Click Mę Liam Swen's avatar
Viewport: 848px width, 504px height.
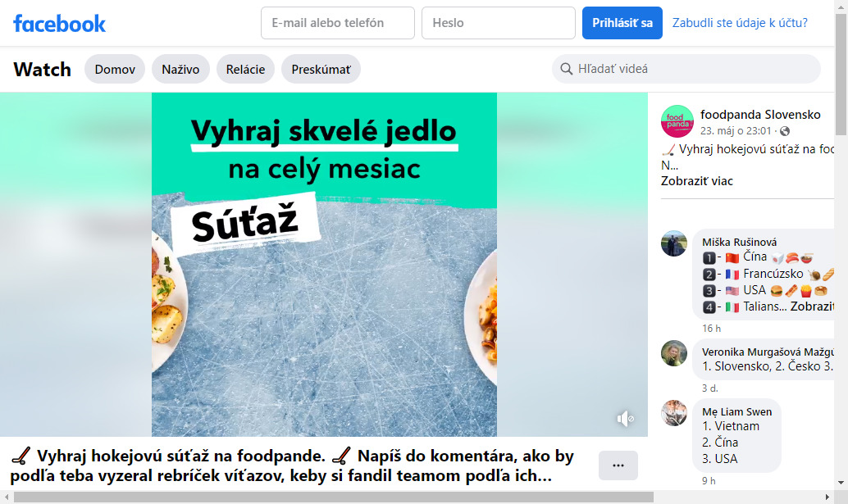coord(674,413)
